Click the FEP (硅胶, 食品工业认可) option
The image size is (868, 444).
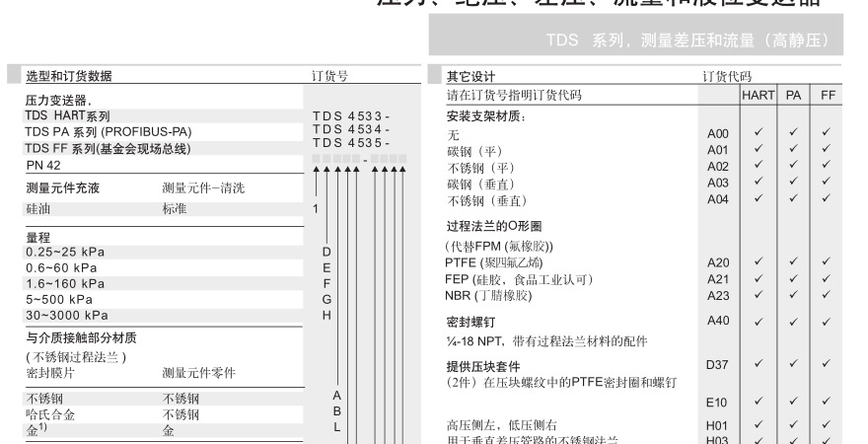point(519,279)
